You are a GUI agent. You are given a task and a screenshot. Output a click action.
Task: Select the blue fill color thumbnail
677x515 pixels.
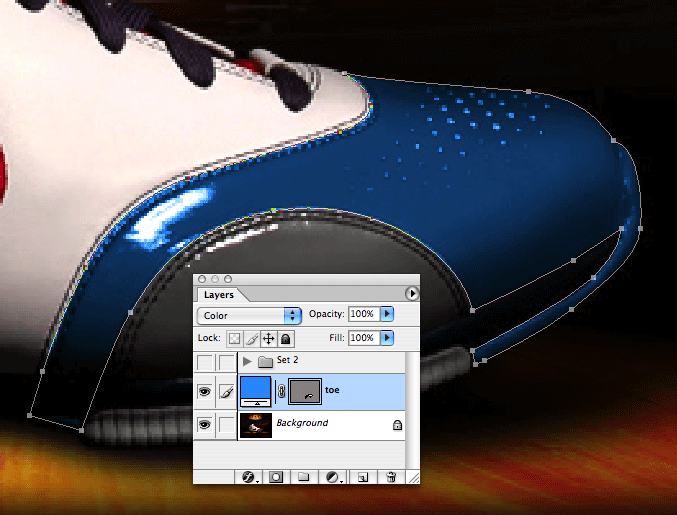point(256,391)
